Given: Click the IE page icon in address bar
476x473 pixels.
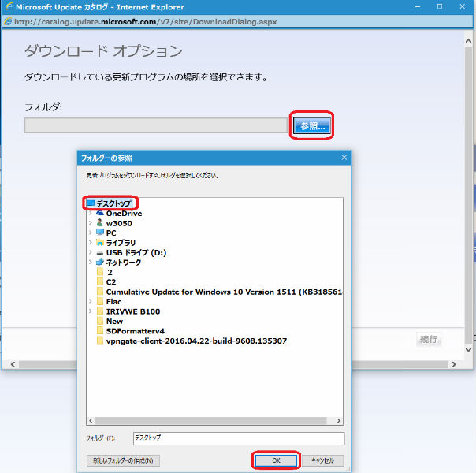Looking at the screenshot, I should click(x=8, y=21).
